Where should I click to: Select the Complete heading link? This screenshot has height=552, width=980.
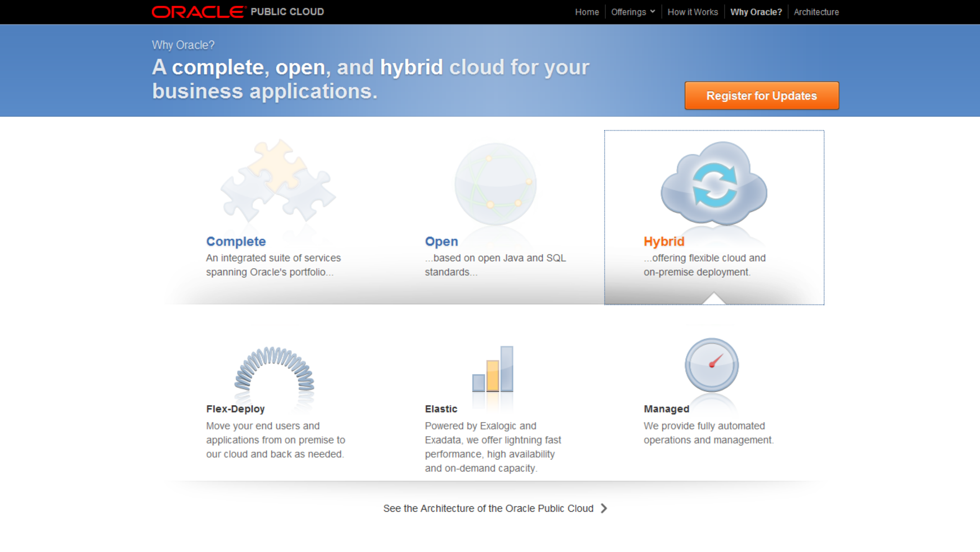tap(236, 241)
